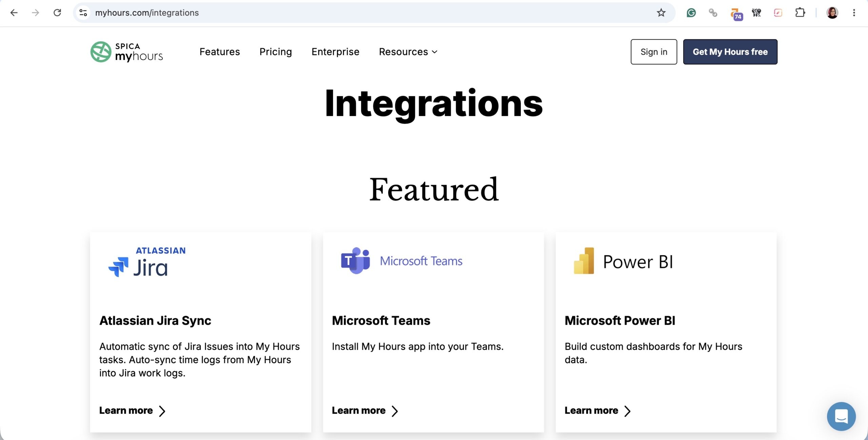
Task: Open the extension with 74 badge
Action: coord(736,14)
